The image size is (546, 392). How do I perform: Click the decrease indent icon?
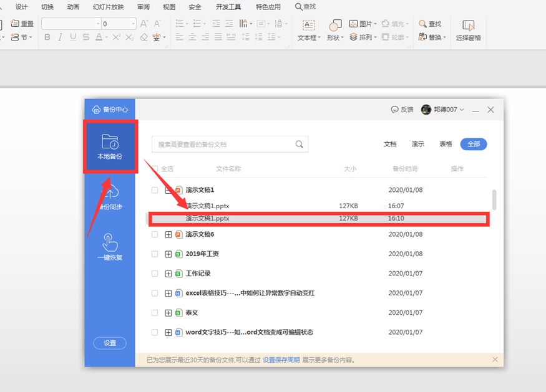pos(216,24)
